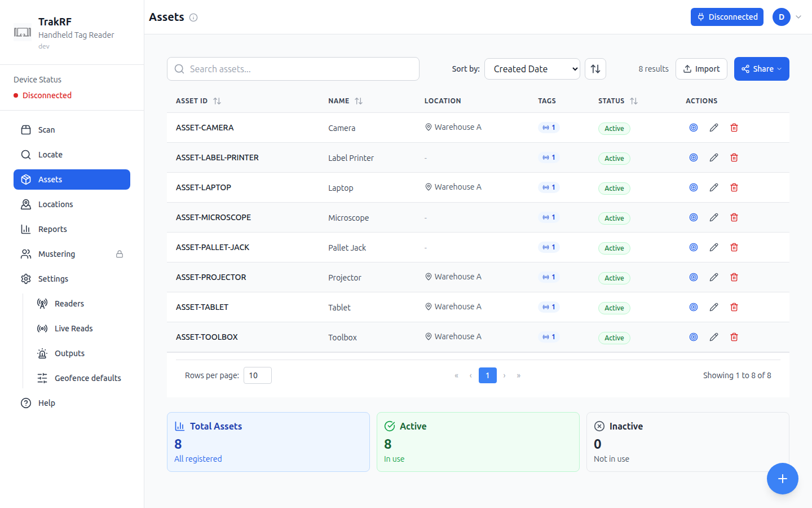Click the locate icon for ASSET-TABLET
Viewport: 812px width, 508px height.
694,307
